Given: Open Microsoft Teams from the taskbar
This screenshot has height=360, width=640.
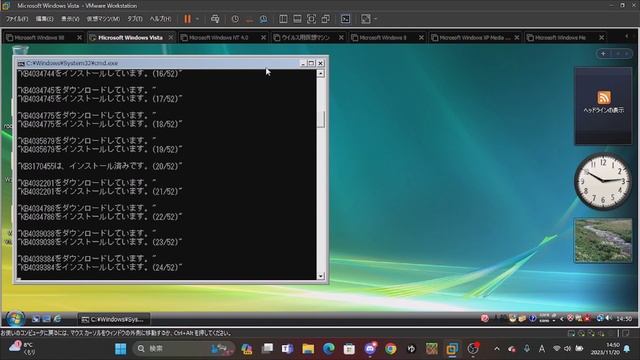Looking at the screenshot, I should point(287,349).
